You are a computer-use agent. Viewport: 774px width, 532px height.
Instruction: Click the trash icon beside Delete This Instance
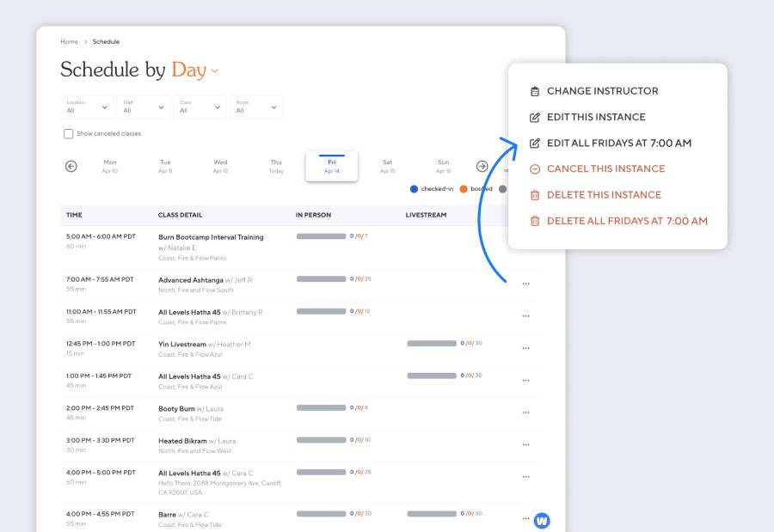click(x=536, y=194)
